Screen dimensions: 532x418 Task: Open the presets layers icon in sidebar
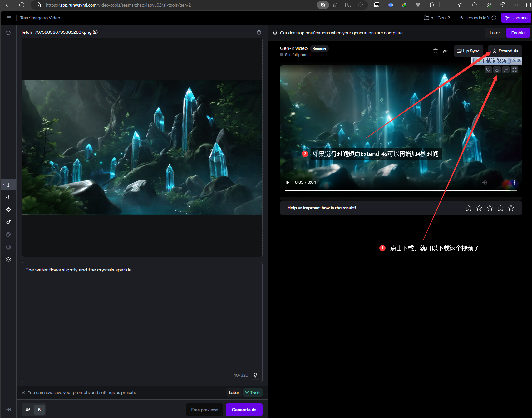point(8,260)
